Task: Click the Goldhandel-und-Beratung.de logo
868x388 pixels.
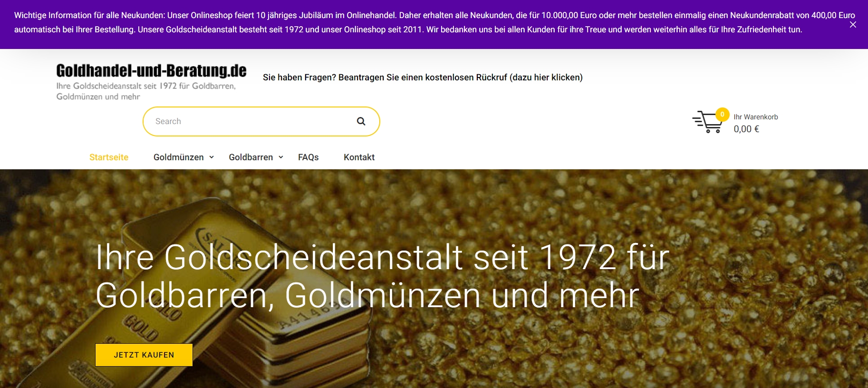Action: (x=151, y=71)
